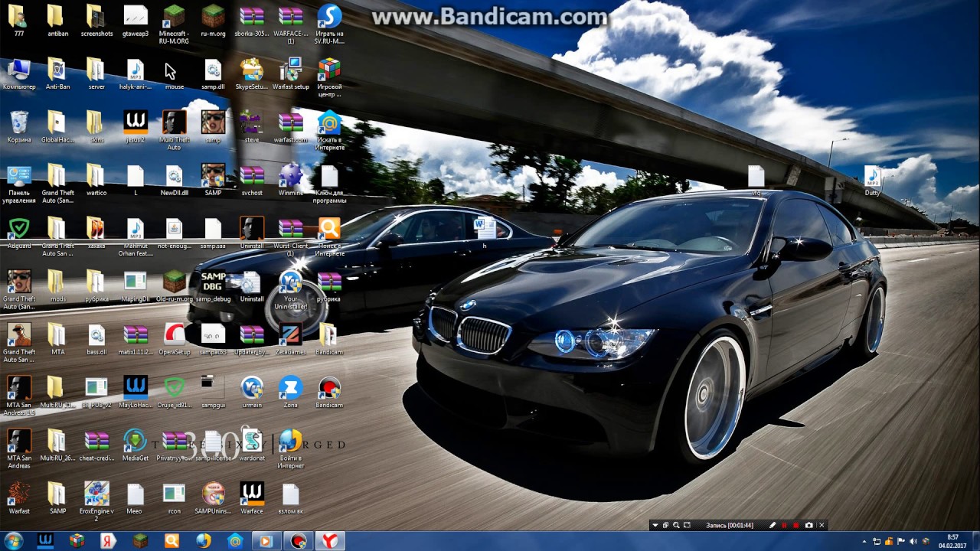Click the Запись [00:01:44] recording timer
The image size is (980, 551).
(730, 526)
